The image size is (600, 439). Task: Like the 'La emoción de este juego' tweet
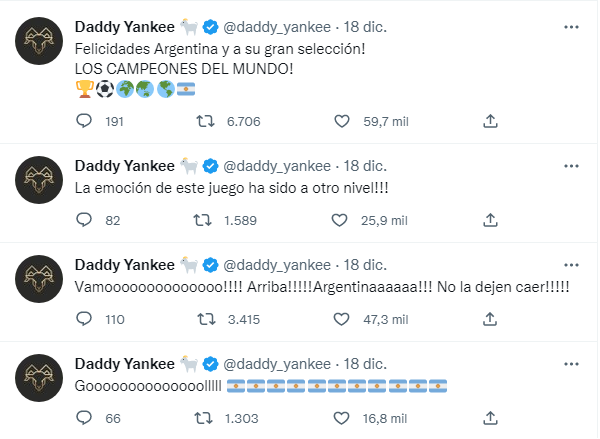point(342,221)
